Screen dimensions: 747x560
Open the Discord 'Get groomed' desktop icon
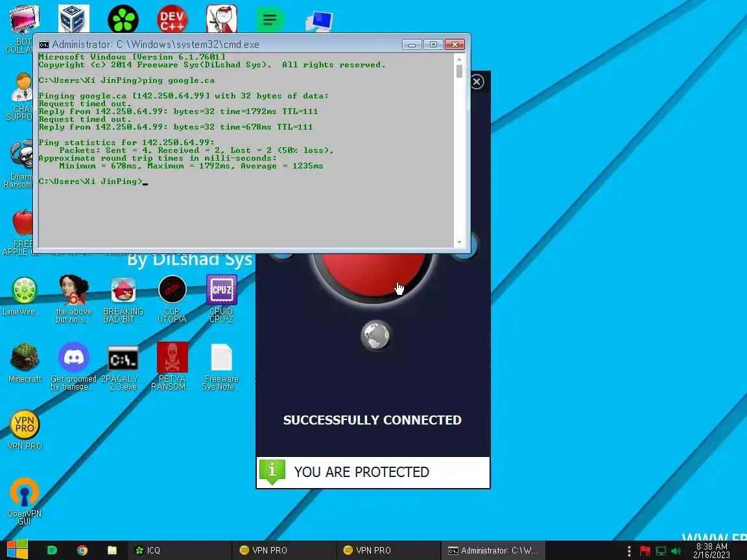(x=74, y=366)
